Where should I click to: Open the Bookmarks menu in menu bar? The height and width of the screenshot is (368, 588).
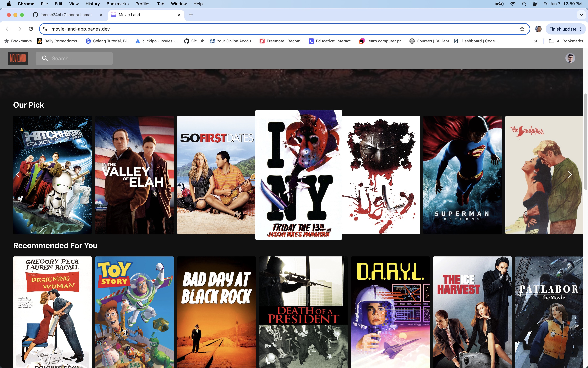[x=118, y=4]
